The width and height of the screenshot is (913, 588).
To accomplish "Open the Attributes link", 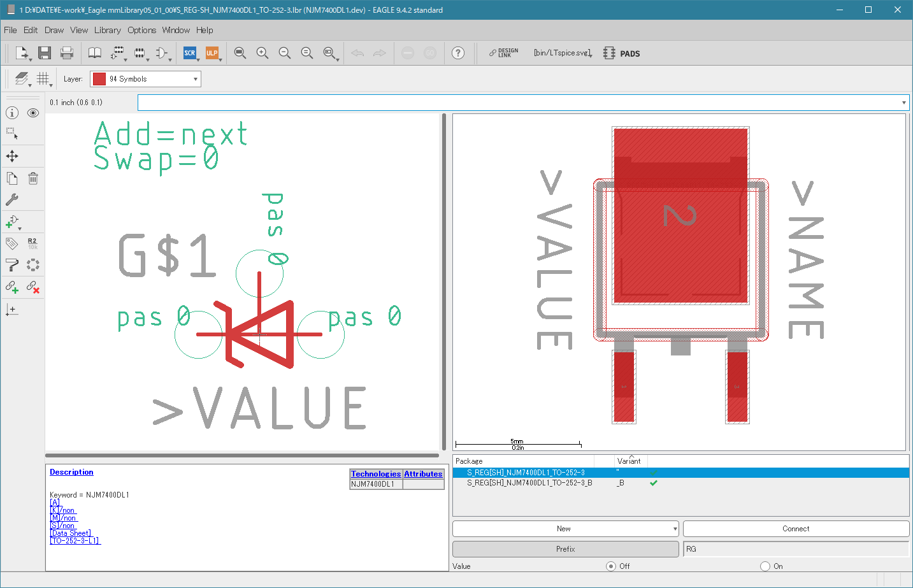I will [x=423, y=474].
